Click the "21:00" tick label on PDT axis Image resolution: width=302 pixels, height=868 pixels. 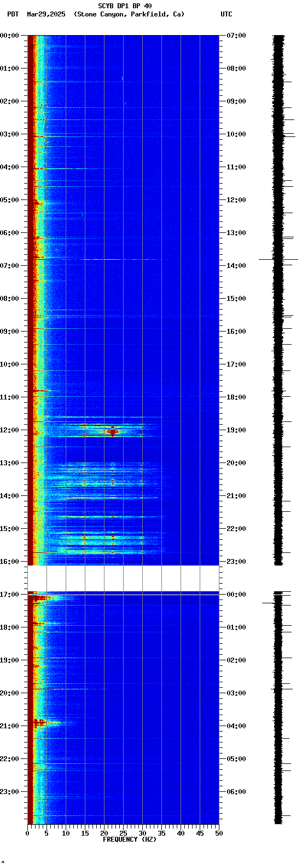pos(9,726)
